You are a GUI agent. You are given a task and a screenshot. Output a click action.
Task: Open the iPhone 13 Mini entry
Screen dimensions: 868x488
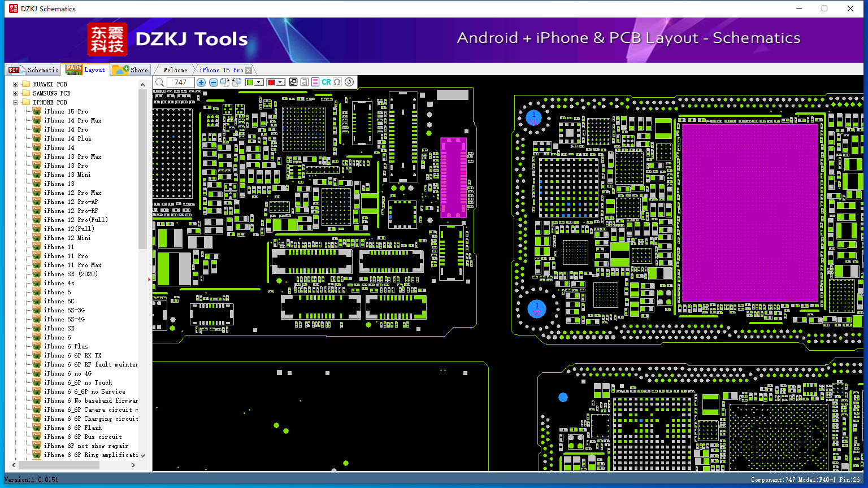(x=68, y=175)
